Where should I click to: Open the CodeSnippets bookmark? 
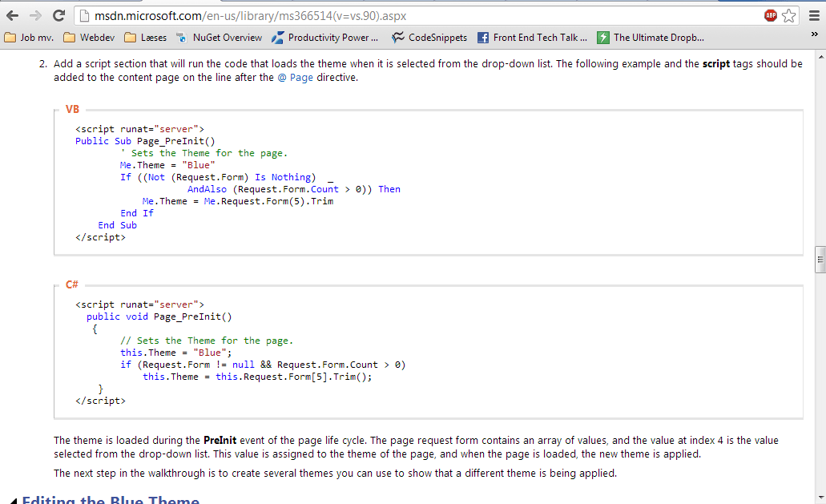pyautogui.click(x=429, y=38)
